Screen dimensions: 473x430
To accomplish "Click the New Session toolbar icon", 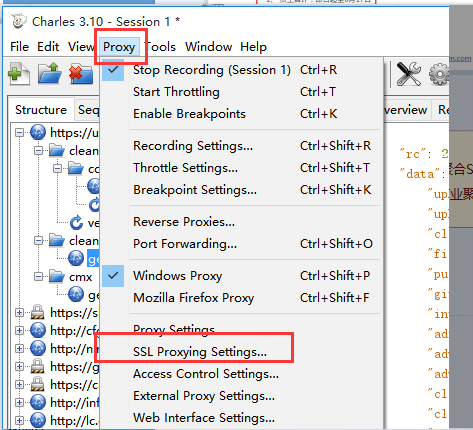I will point(19,73).
